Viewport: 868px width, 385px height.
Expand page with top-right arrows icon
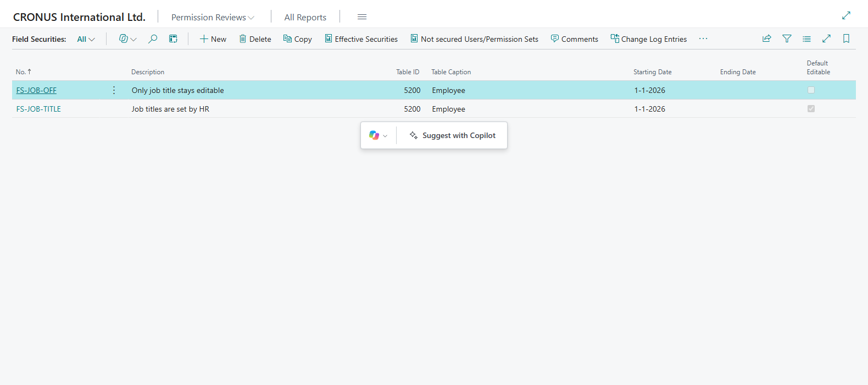click(846, 15)
